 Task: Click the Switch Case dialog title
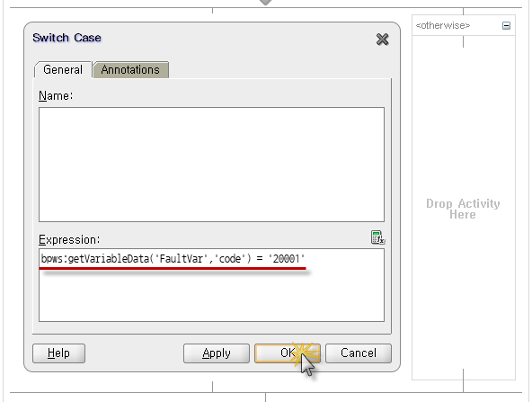66,38
